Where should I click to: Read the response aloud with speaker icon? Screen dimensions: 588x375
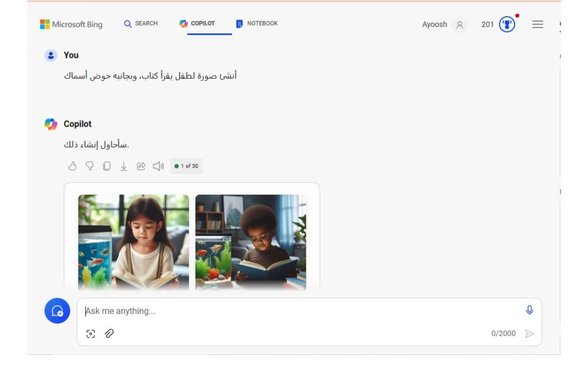point(158,166)
